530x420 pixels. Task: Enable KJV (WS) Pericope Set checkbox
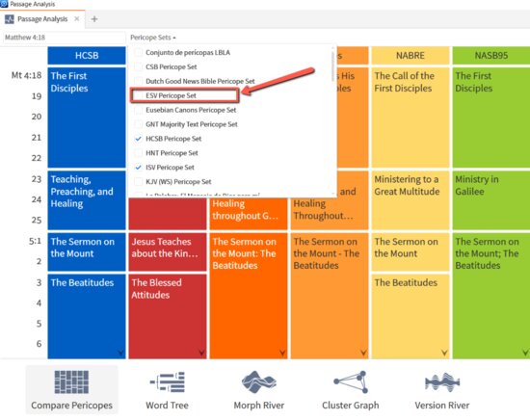[138, 181]
